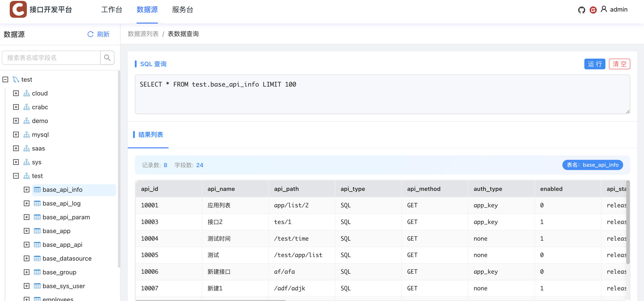This screenshot has width=644, height=301.
Task: Expand the cloud database node
Action: tap(16, 93)
